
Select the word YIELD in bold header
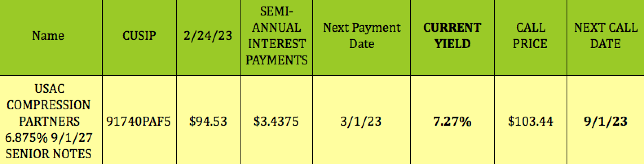pos(452,44)
